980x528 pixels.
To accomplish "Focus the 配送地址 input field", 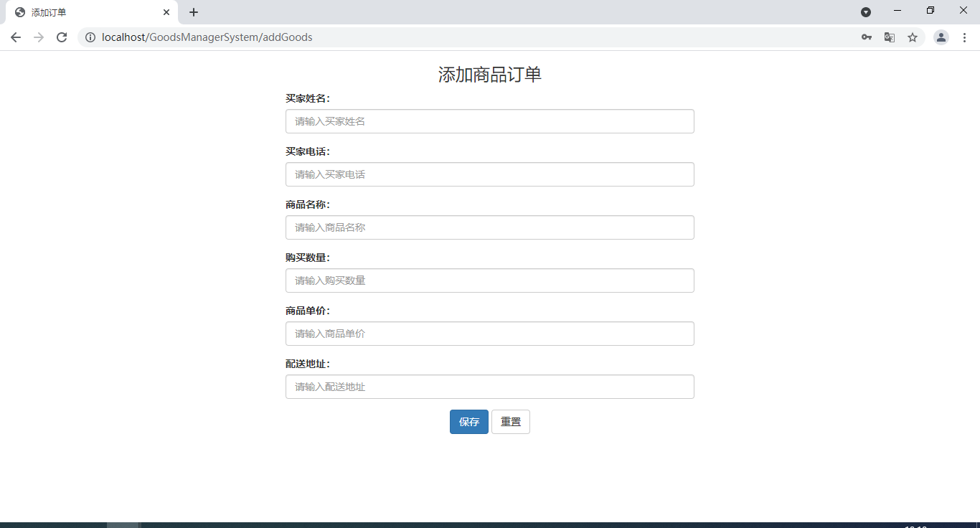I will tap(490, 387).
